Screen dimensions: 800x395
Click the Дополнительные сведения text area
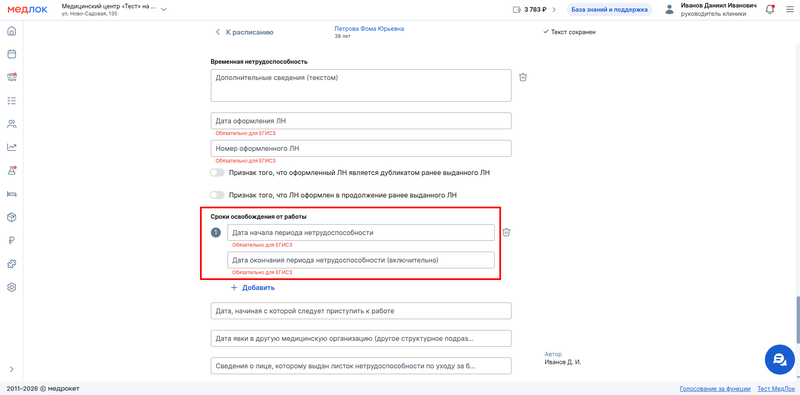(x=361, y=85)
